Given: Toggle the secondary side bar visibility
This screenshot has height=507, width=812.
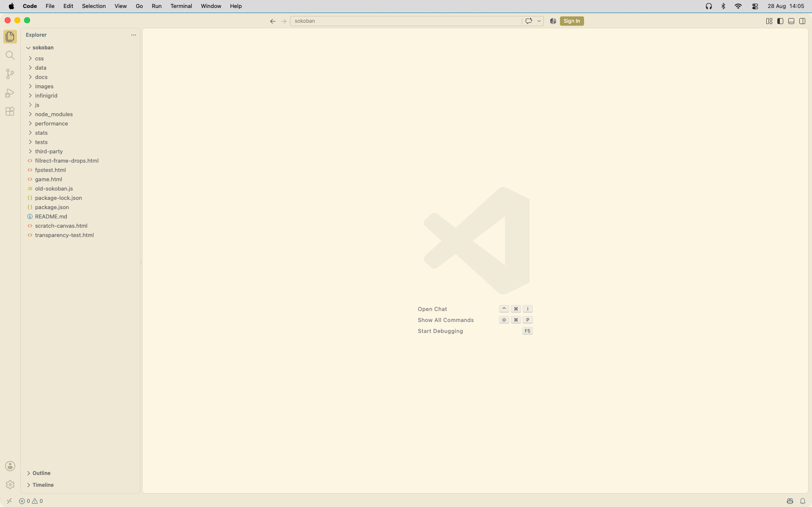Looking at the screenshot, I should click(802, 21).
